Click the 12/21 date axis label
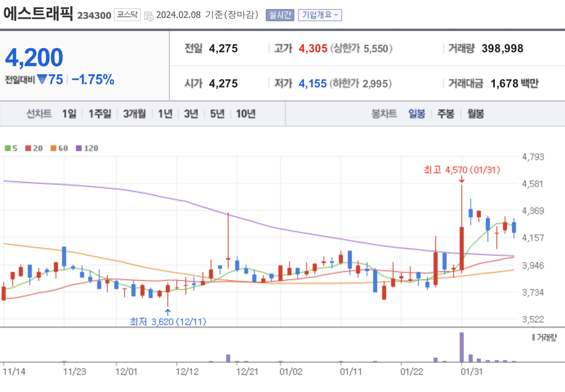This screenshot has height=392, width=565. pos(247,372)
